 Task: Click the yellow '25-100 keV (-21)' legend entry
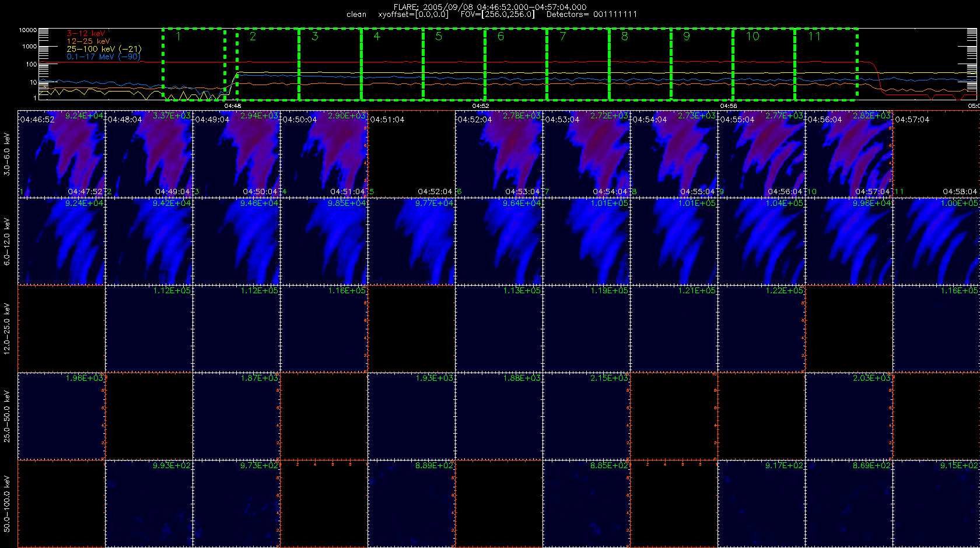point(104,49)
